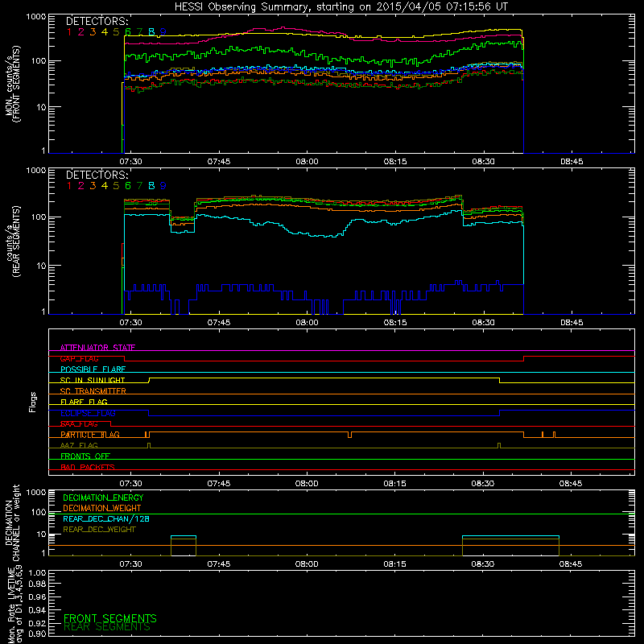Viewport: 644px width, 644px height.
Task: Click the FLARE_FLAG label
Action: tap(84, 402)
